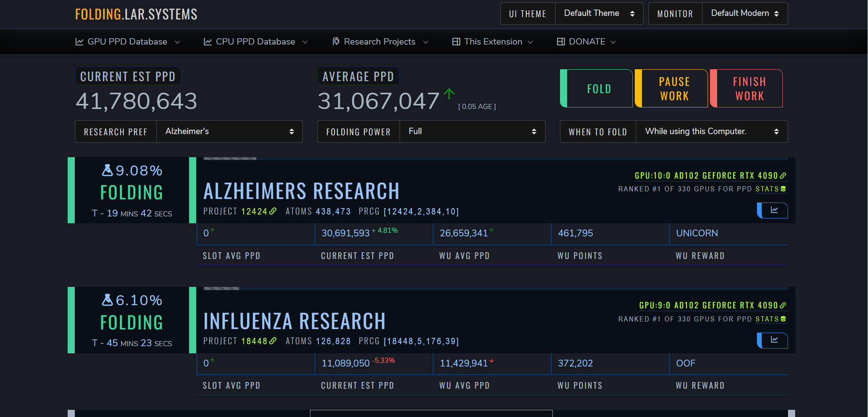Viewport: 868px width, 417px height.
Task: Click PRCG [12424,2,384,10] text
Action: (409, 211)
